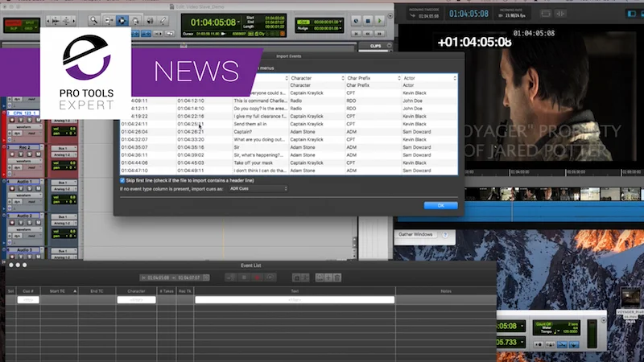Click the cue play icon left of stop in Event List

tap(230, 278)
